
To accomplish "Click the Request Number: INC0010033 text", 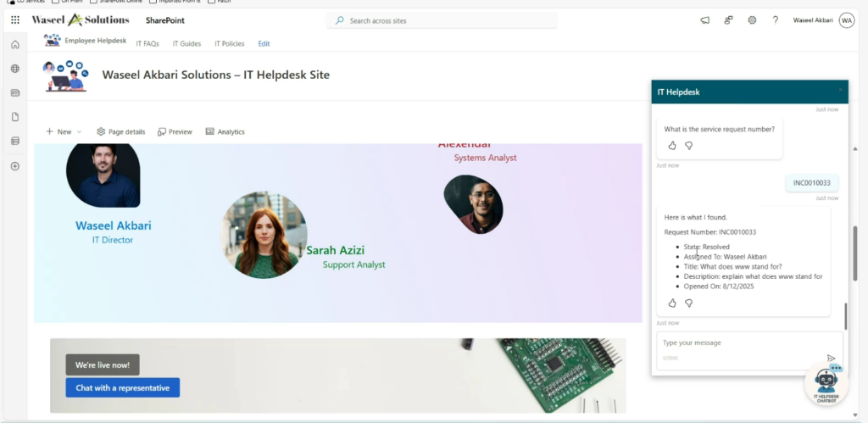I will (x=709, y=232).
